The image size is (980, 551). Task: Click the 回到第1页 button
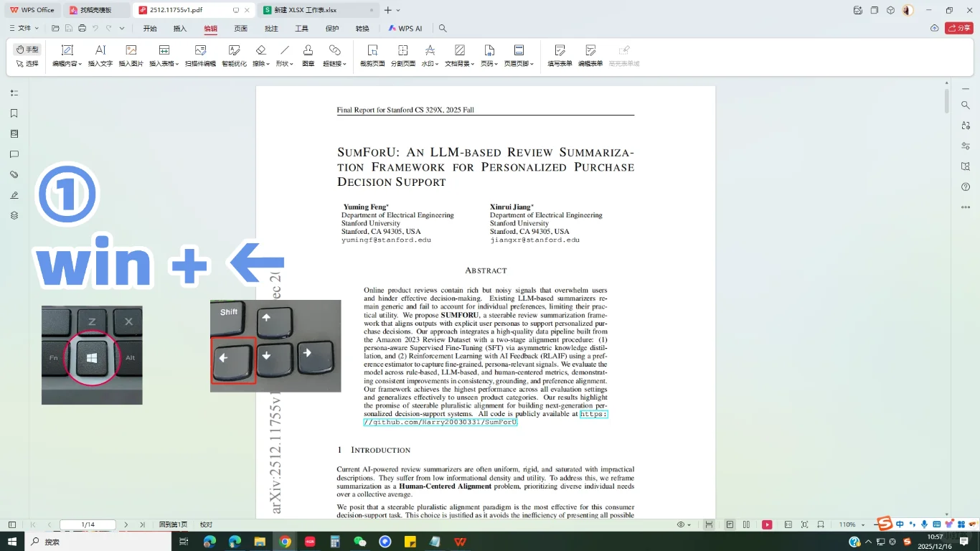coord(173,524)
